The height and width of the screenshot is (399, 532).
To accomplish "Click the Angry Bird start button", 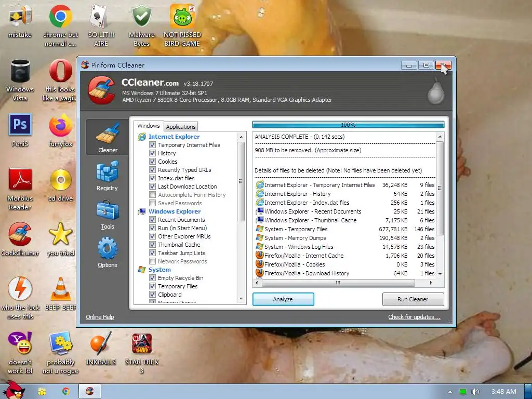I will click(14, 390).
